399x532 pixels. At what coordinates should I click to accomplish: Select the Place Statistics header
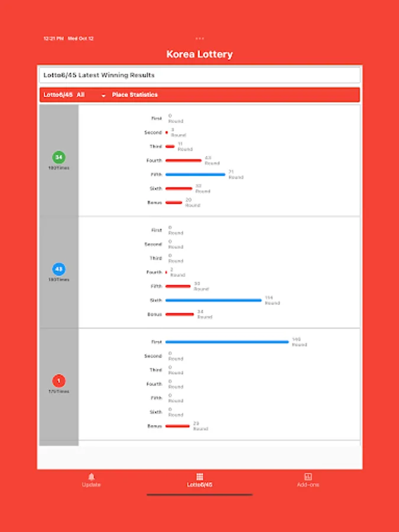135,95
